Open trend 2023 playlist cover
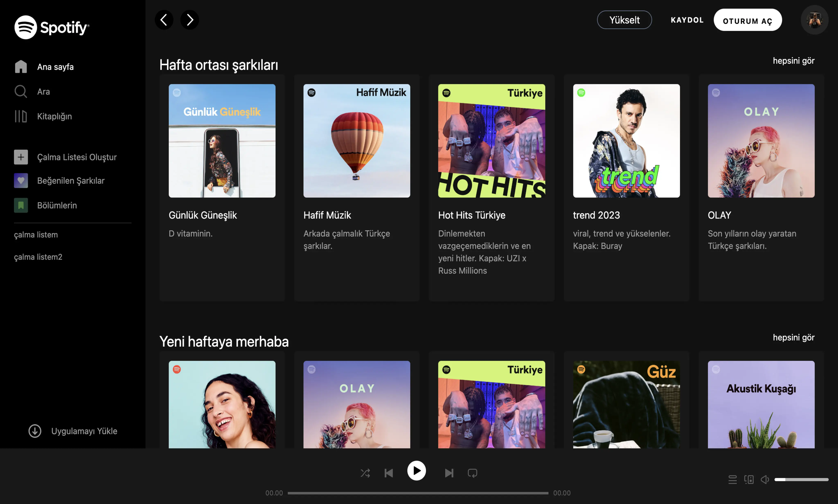Screen dimensions: 838x504 point(626,141)
